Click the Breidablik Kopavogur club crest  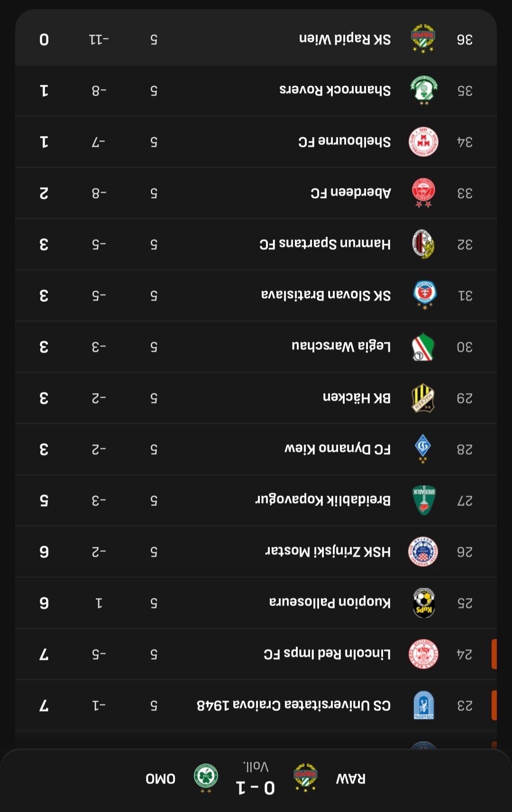pyautogui.click(x=423, y=500)
